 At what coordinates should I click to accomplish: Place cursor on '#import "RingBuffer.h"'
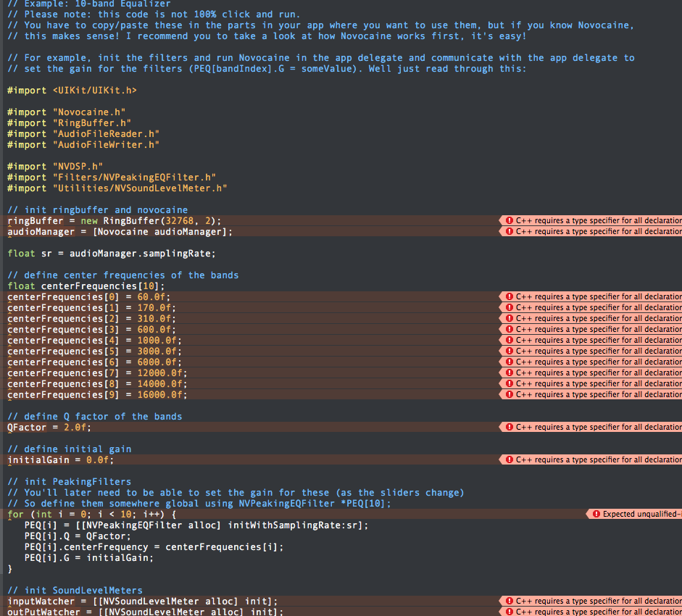click(x=70, y=123)
